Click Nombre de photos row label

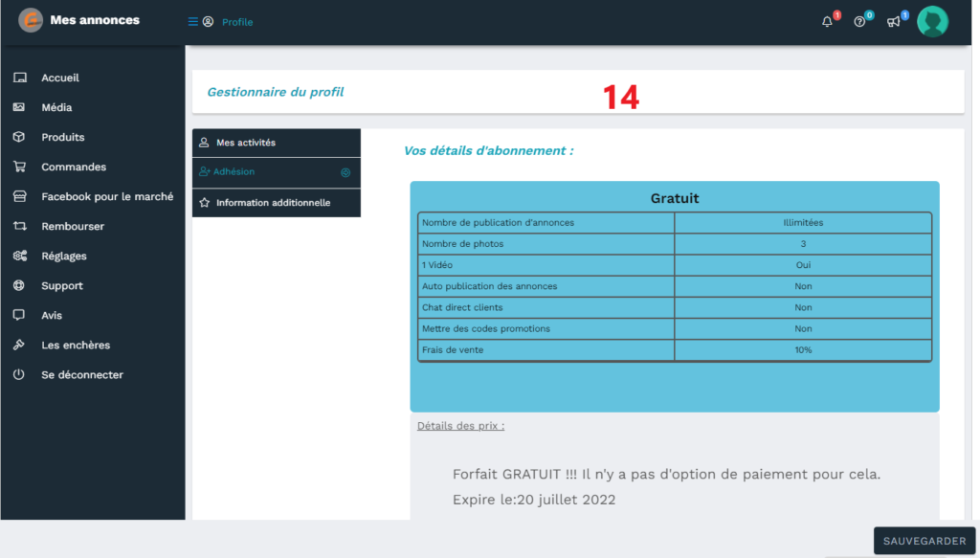tap(462, 244)
